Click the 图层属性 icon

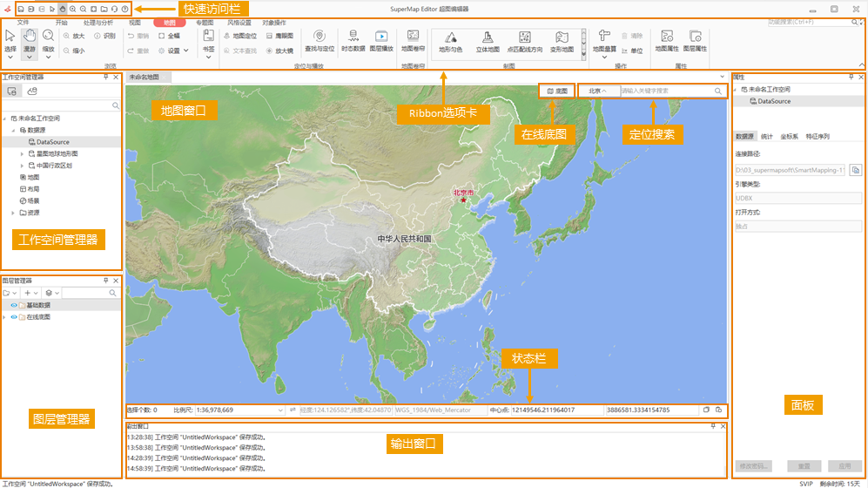click(x=695, y=37)
